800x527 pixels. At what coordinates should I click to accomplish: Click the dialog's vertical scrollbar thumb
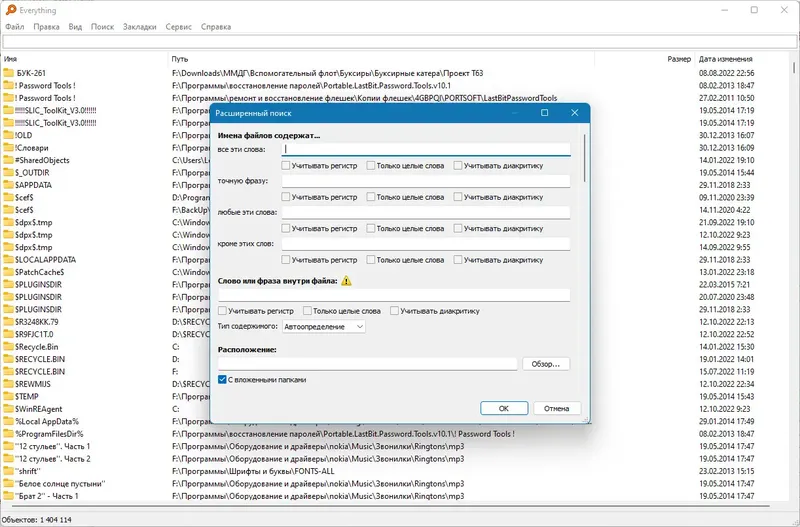[584, 158]
